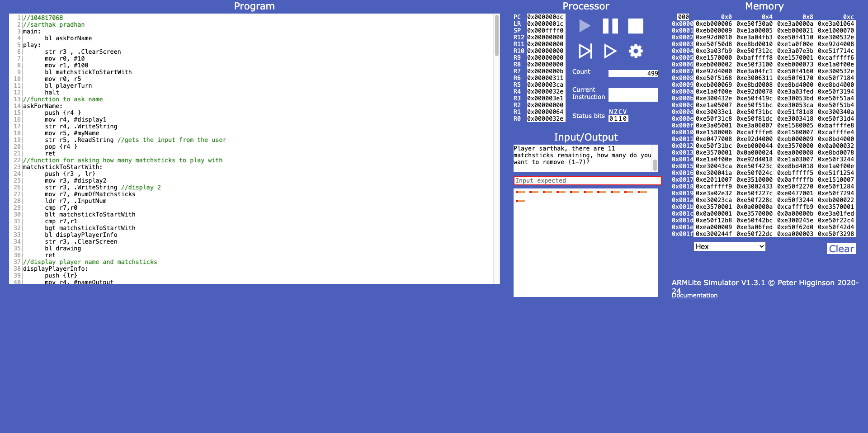Click the Count value field showing 499
The height and width of the screenshot is (433, 868).
633,73
